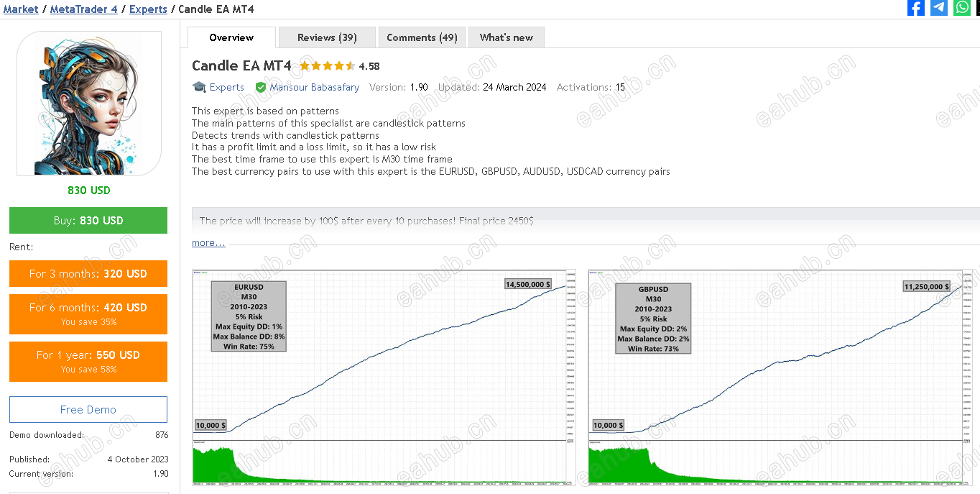Image resolution: width=980 pixels, height=494 pixels.
Task: Open the GBPUSD backtest chart screenshot
Action: pos(780,378)
